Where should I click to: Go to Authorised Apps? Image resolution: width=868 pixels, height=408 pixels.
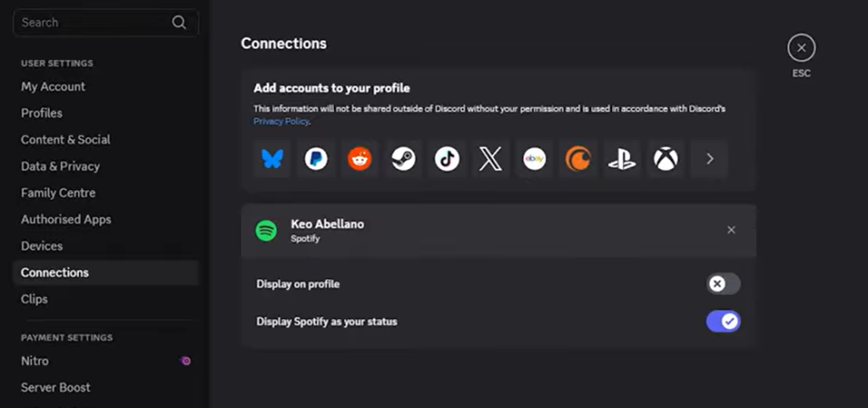tap(106, 219)
